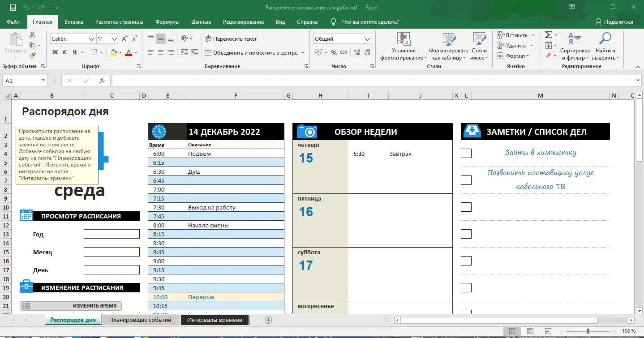Check the box next to Зайти в химчистку
This screenshot has width=644, height=338.
coord(466,154)
